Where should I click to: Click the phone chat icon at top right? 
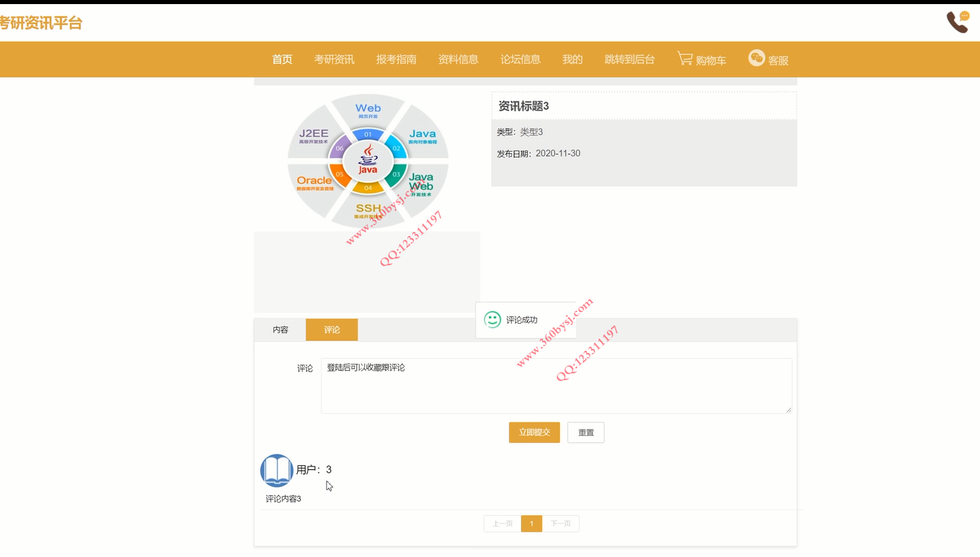[958, 22]
